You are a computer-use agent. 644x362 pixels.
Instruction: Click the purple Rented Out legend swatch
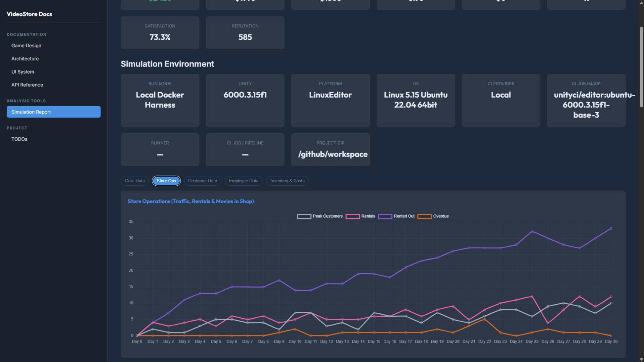(385, 217)
